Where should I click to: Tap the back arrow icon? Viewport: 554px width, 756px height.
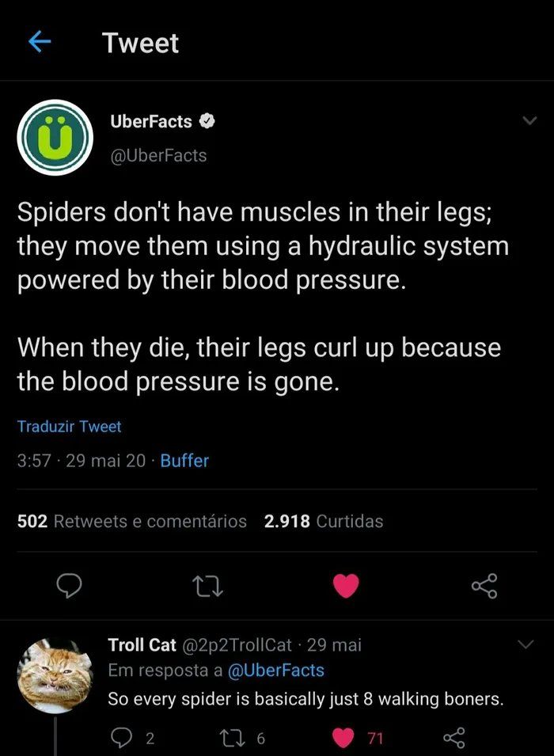(40, 43)
